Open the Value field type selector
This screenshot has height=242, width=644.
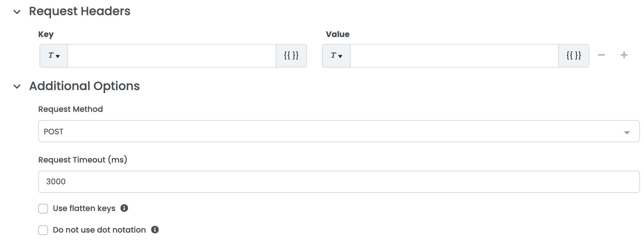[336, 56]
